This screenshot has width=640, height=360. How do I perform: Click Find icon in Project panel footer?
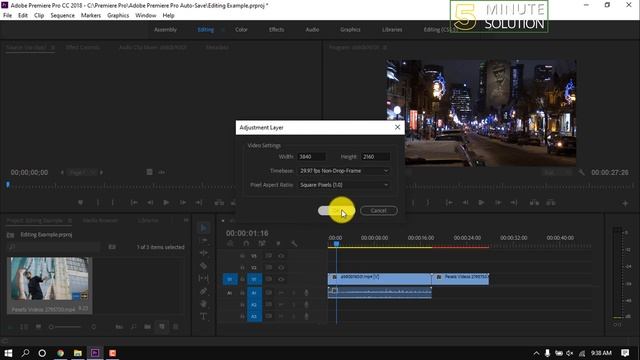coord(133,327)
